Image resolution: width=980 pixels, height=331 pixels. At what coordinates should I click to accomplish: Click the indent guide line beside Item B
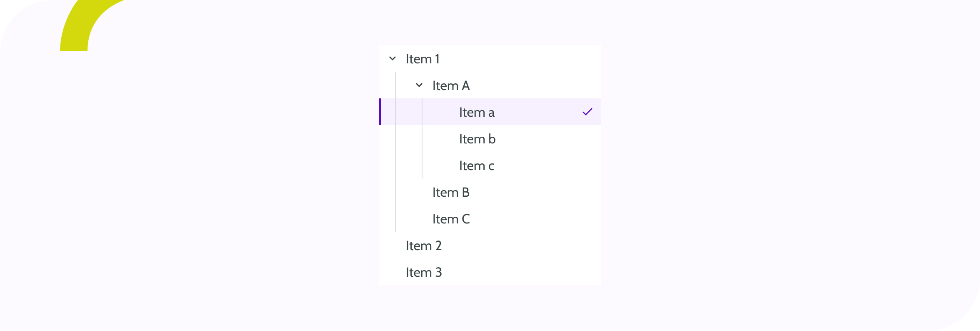point(395,193)
